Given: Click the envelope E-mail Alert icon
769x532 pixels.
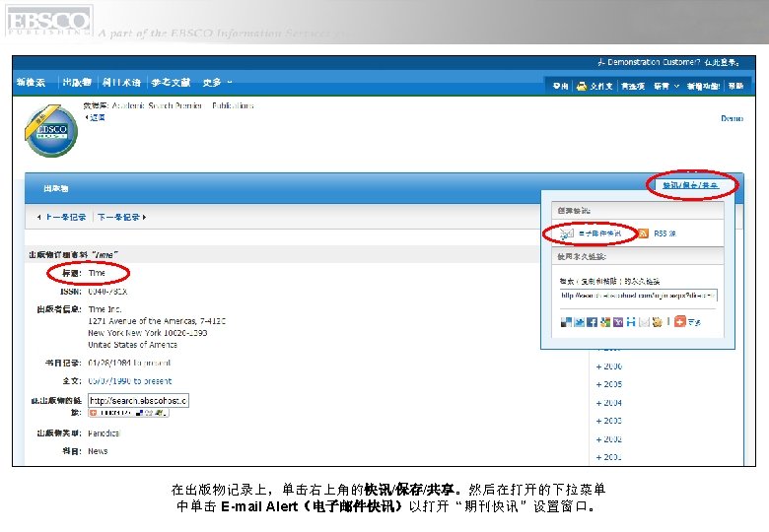Looking at the screenshot, I should 567,233.
